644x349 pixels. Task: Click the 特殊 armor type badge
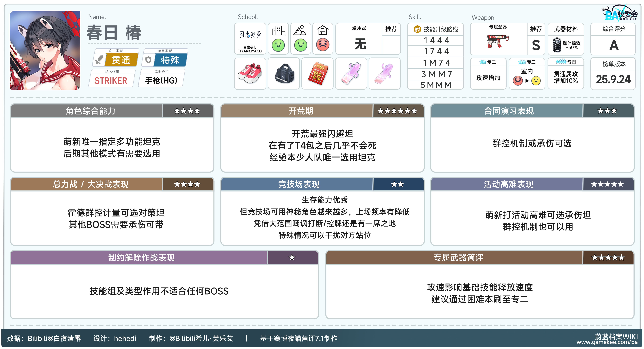[x=170, y=60]
